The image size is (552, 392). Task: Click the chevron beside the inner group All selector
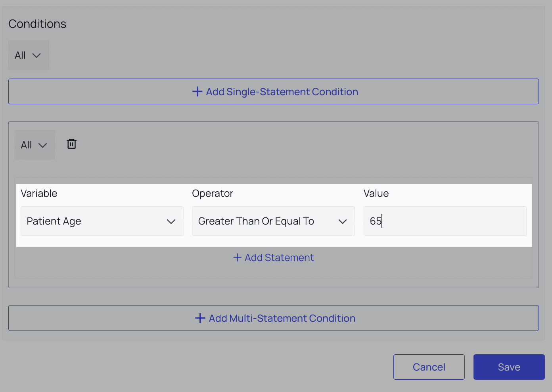tap(43, 145)
